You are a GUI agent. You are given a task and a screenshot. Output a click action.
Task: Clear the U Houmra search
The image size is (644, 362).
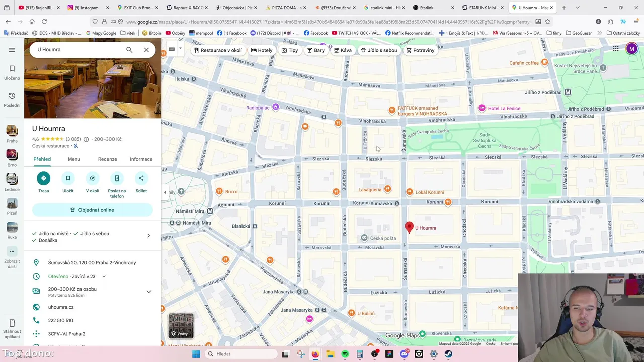coord(146,50)
